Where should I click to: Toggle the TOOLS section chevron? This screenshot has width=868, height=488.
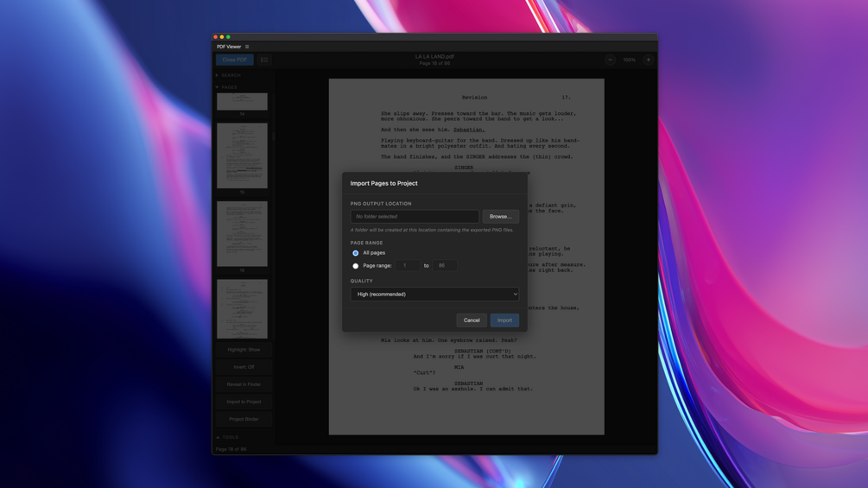(218, 437)
